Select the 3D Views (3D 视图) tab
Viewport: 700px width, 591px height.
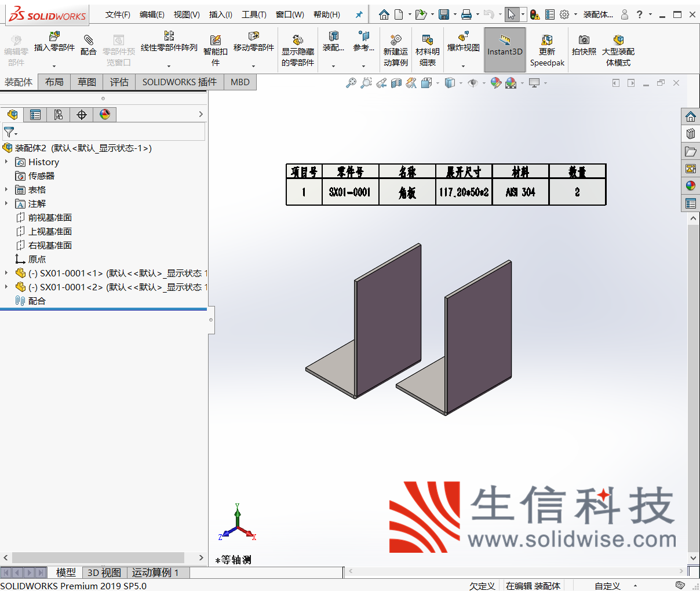tap(104, 572)
